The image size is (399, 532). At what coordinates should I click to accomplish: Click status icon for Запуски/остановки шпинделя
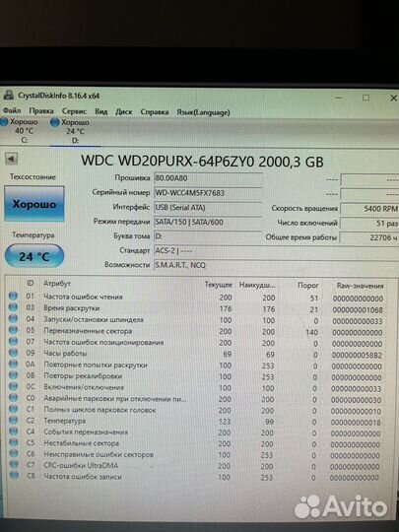(13, 318)
